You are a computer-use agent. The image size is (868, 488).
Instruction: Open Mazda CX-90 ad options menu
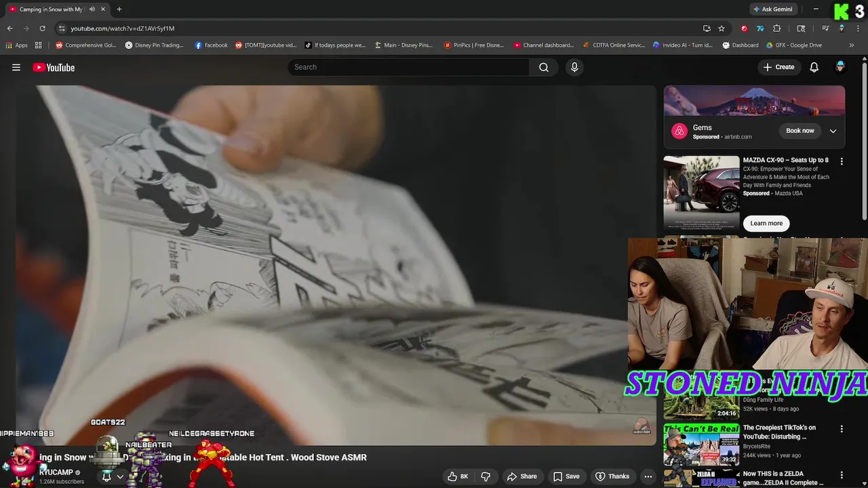[x=842, y=161]
